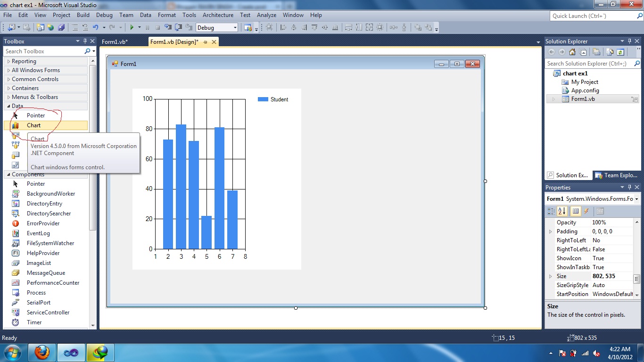Click the Student legend blue swatch

coord(263,99)
